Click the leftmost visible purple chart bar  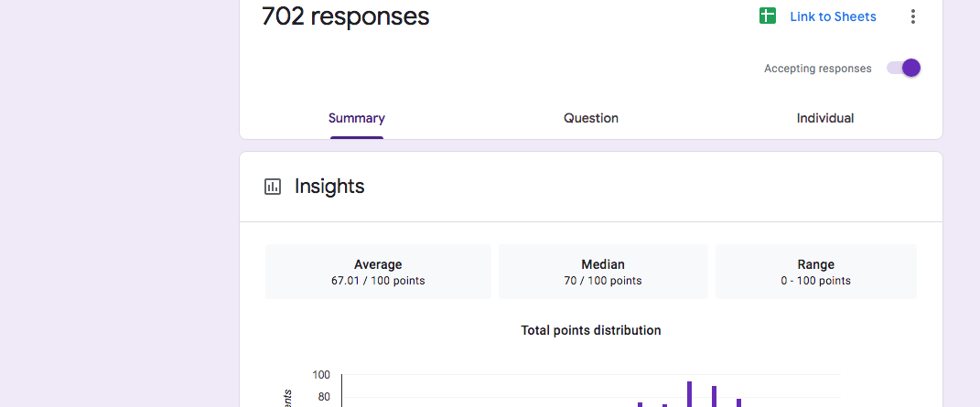coord(641,404)
